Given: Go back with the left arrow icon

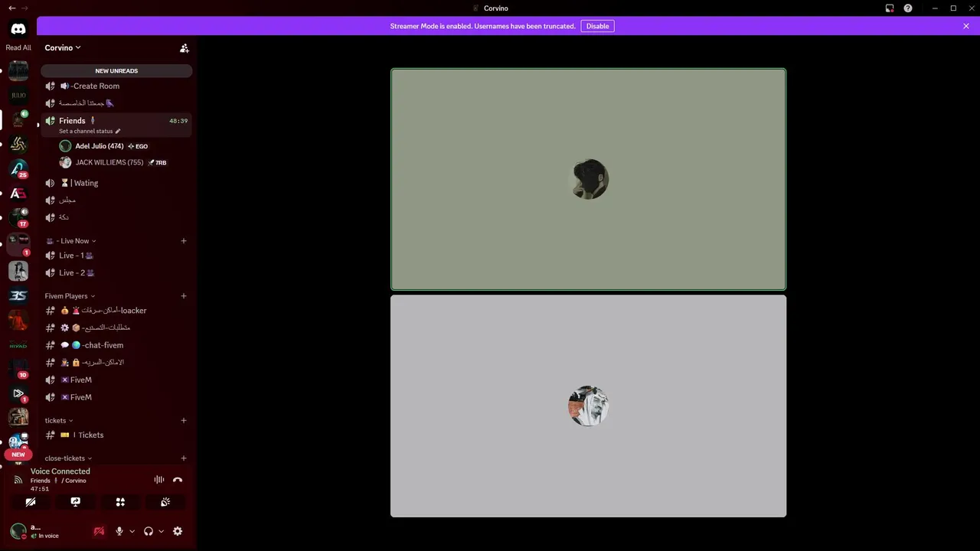Looking at the screenshot, I should [11, 8].
